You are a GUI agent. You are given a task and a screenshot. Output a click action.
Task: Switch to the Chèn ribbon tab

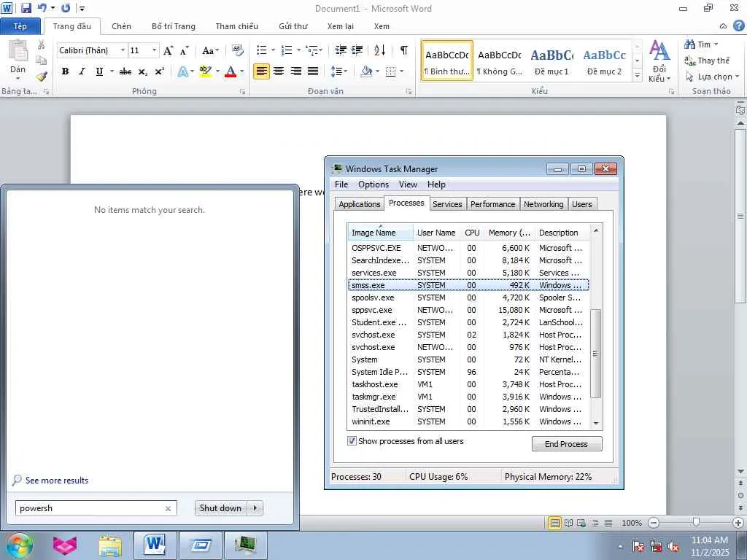tap(122, 26)
